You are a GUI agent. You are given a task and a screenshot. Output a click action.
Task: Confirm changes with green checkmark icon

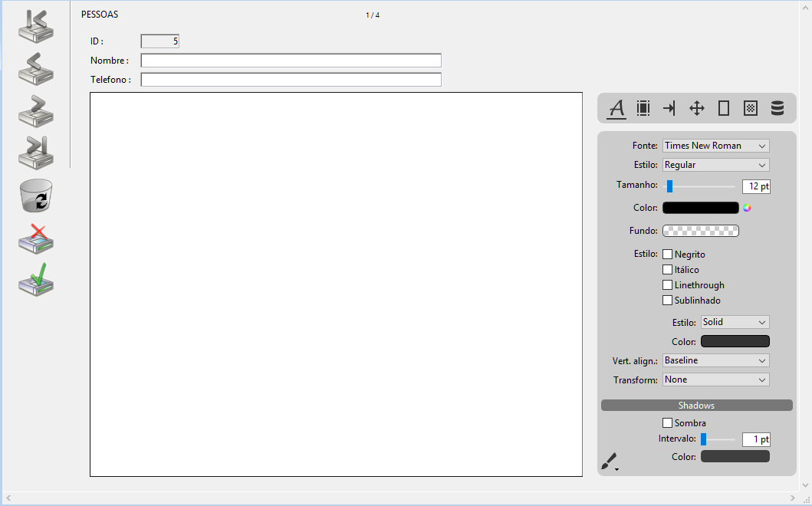[35, 280]
